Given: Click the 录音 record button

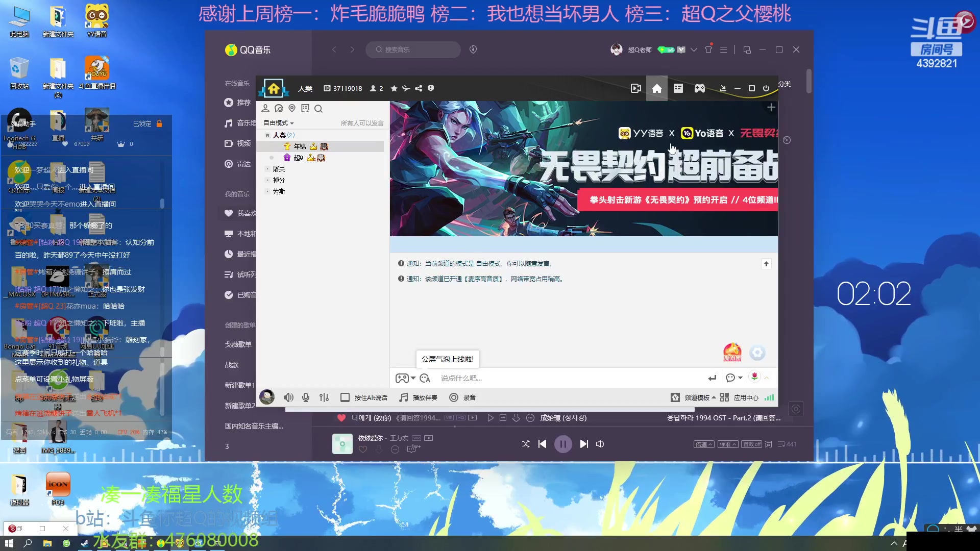Looking at the screenshot, I should tap(462, 397).
